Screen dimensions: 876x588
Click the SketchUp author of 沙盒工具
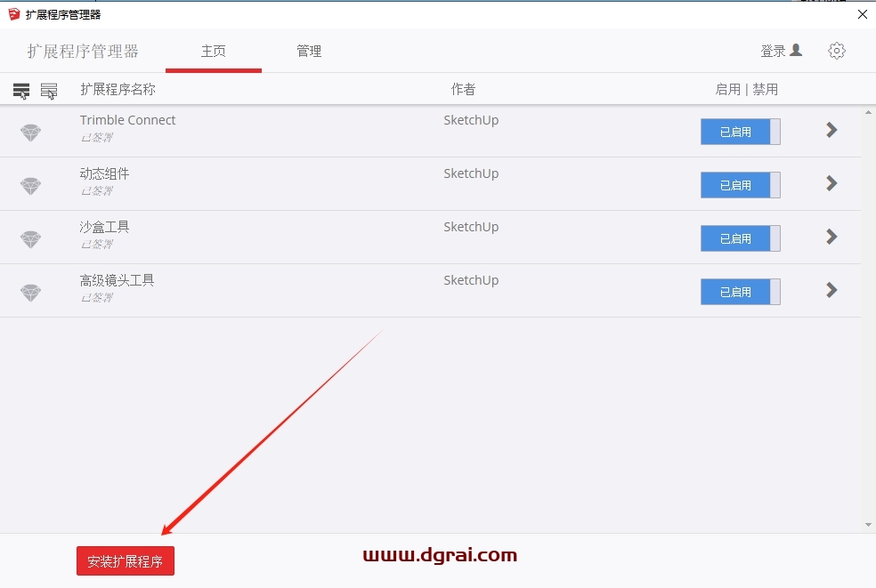point(471,227)
